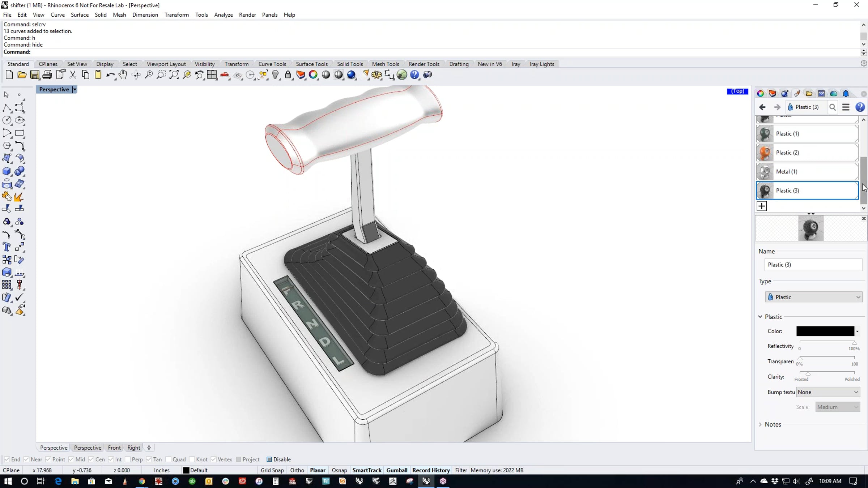Open the hamburger menu in materials panel
868x488 pixels.
(x=846, y=107)
